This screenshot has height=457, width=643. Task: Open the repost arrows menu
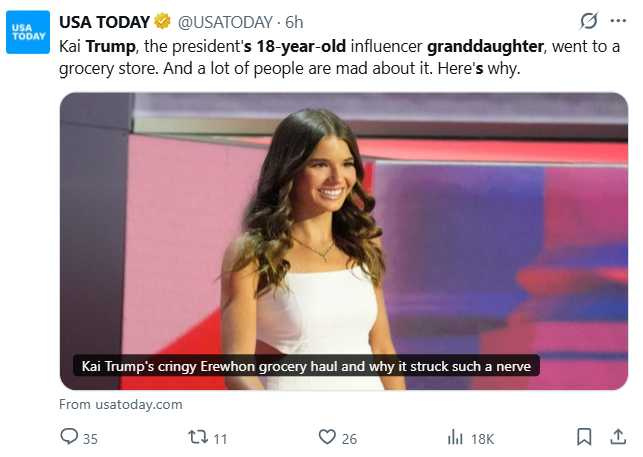point(197,437)
